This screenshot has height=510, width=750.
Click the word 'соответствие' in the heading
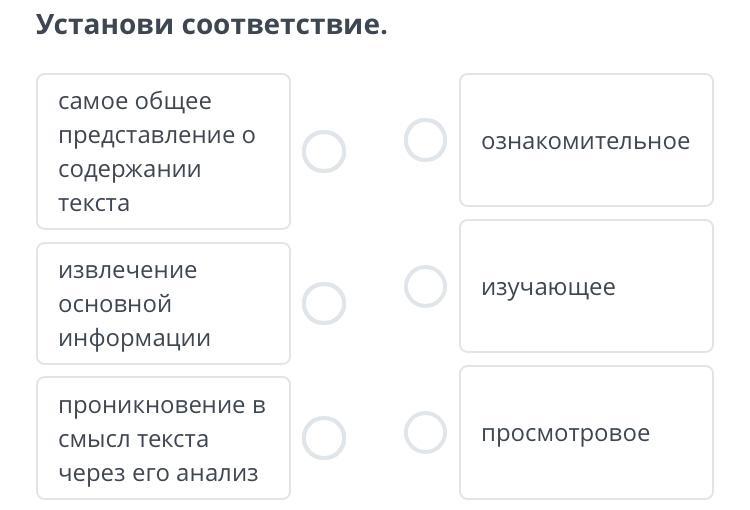pyautogui.click(x=283, y=24)
